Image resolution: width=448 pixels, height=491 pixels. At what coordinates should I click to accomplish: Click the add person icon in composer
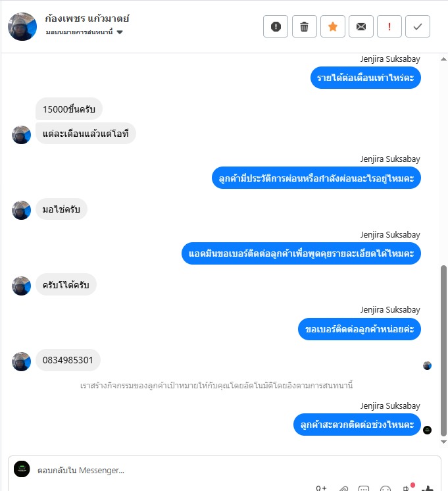(x=321, y=488)
